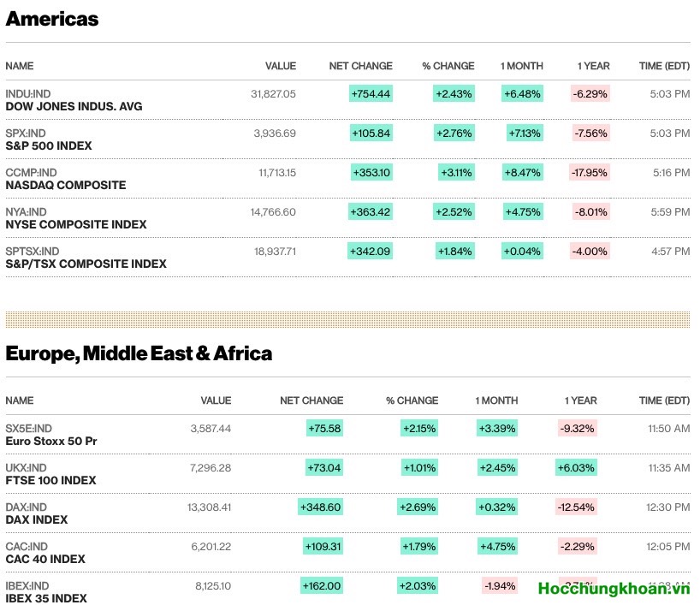
Task: Click the Hocchungkhoan.vn watermark link
Action: point(613,588)
